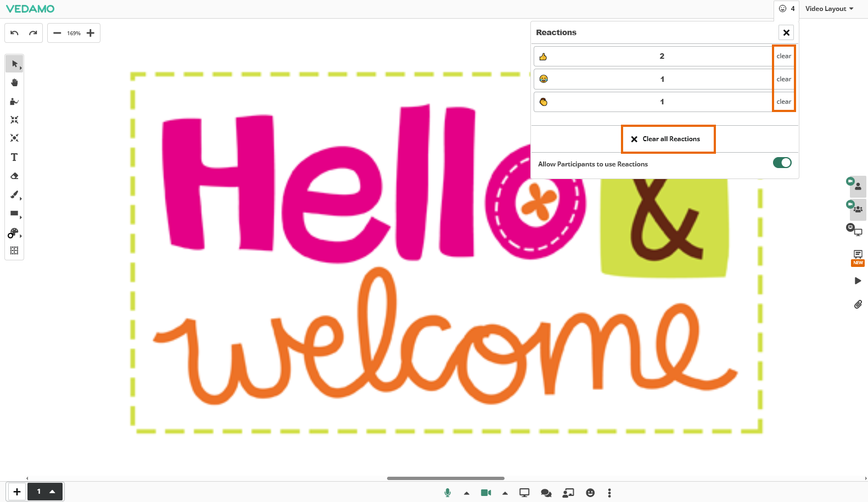The width and height of the screenshot is (868, 502).
Task: Choose the laser pointer tool
Action: (14, 101)
